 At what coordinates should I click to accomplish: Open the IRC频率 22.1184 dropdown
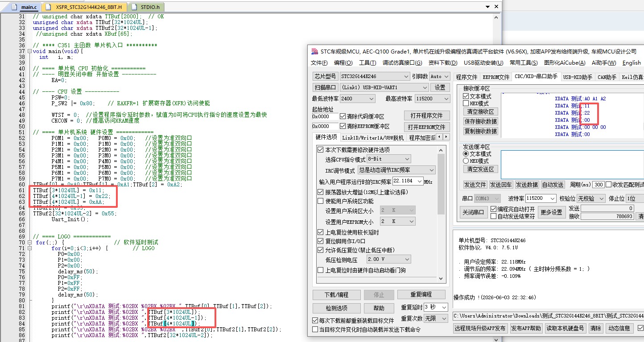(408, 181)
